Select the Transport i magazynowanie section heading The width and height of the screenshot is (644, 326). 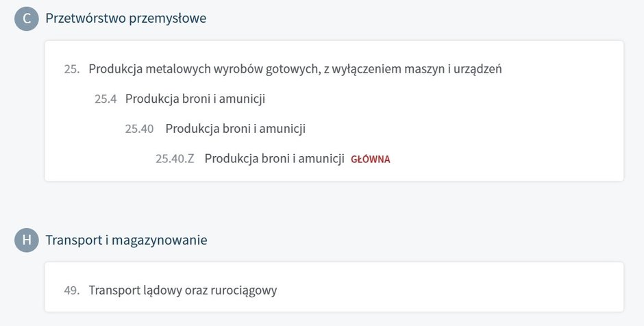[126, 240]
